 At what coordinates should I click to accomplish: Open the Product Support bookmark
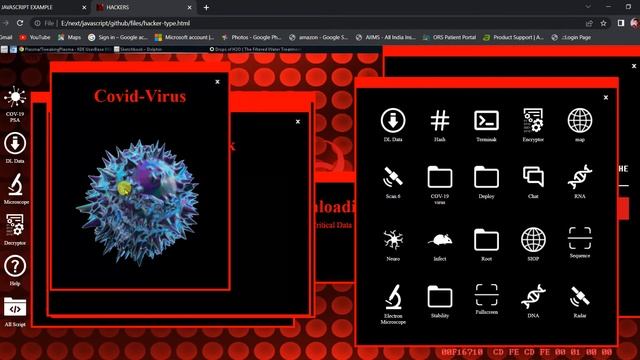[x=513, y=37]
